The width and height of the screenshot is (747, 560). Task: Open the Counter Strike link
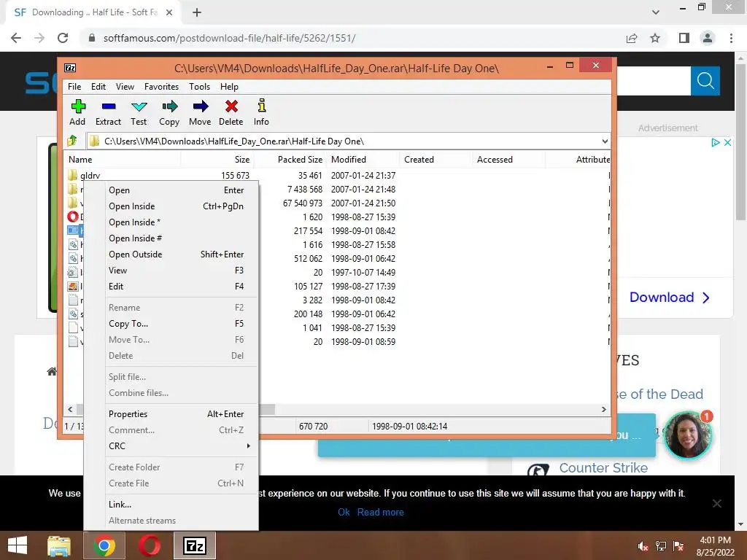(x=603, y=467)
